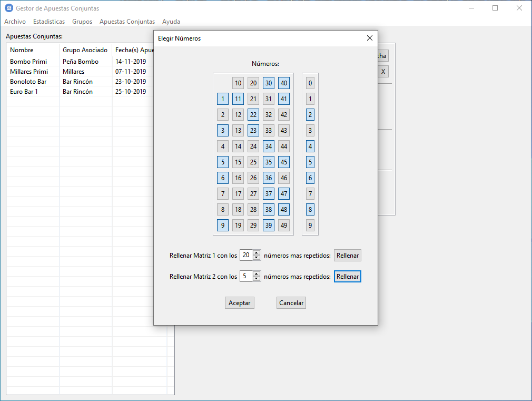532x401 pixels.
Task: Select number 42 in the numbers grid
Action: click(x=284, y=115)
